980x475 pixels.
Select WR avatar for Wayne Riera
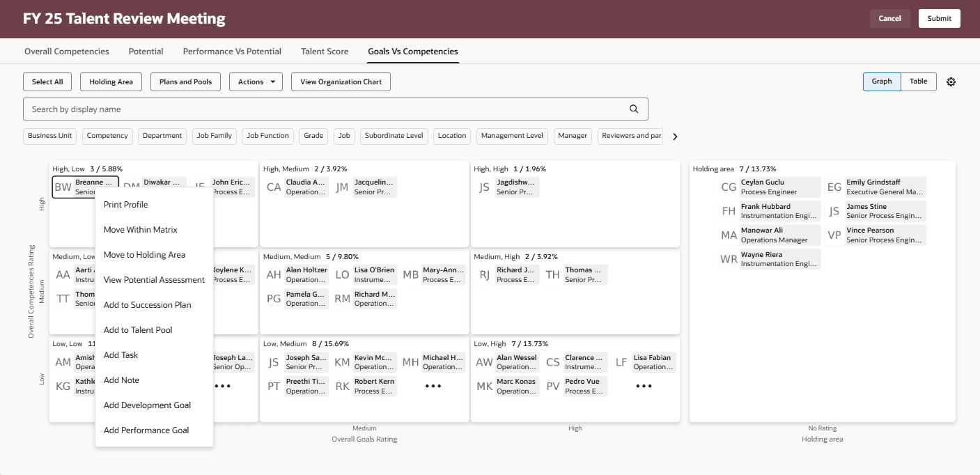(729, 259)
